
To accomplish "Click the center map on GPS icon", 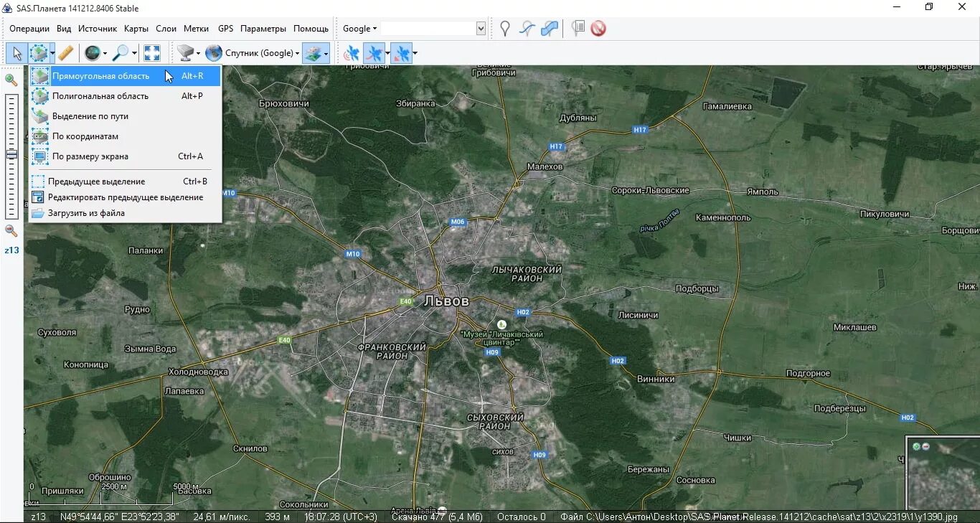I will 401,53.
